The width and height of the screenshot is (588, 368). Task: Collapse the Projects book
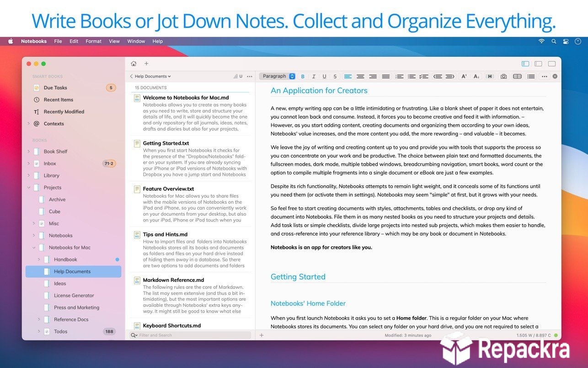(x=28, y=187)
